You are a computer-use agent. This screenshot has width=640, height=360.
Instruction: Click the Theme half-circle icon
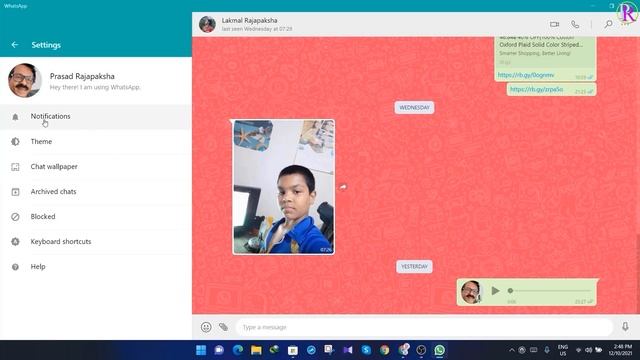15,142
